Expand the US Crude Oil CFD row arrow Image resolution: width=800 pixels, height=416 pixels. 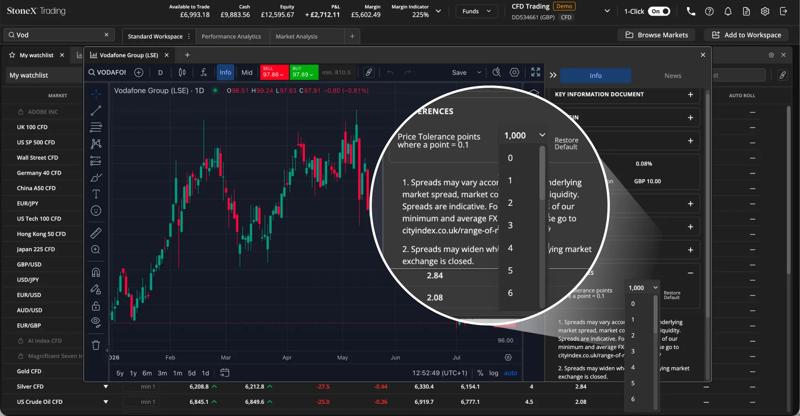click(106, 402)
